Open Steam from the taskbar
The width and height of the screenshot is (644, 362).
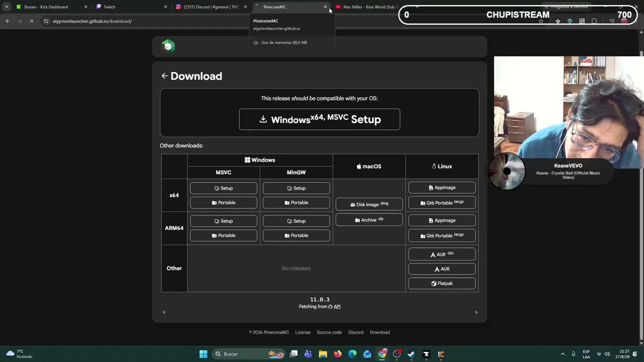point(412,354)
